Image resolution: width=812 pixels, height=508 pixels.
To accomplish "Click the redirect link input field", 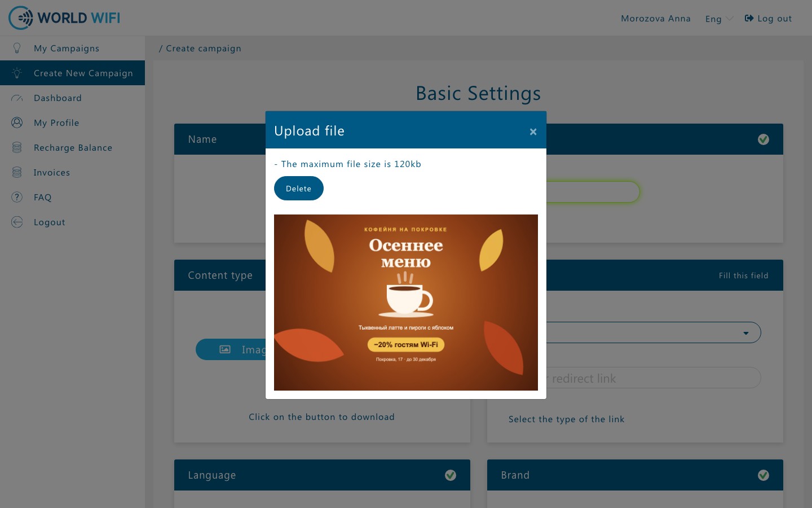I will (x=654, y=378).
